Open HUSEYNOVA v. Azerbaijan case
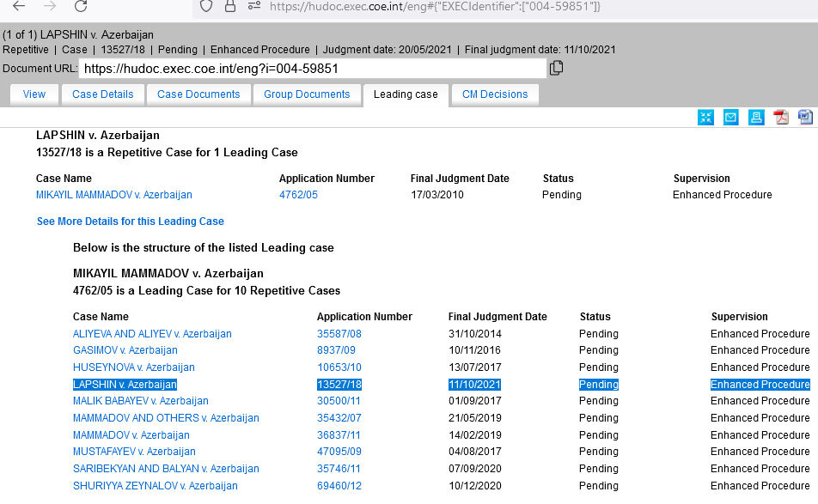 point(133,367)
